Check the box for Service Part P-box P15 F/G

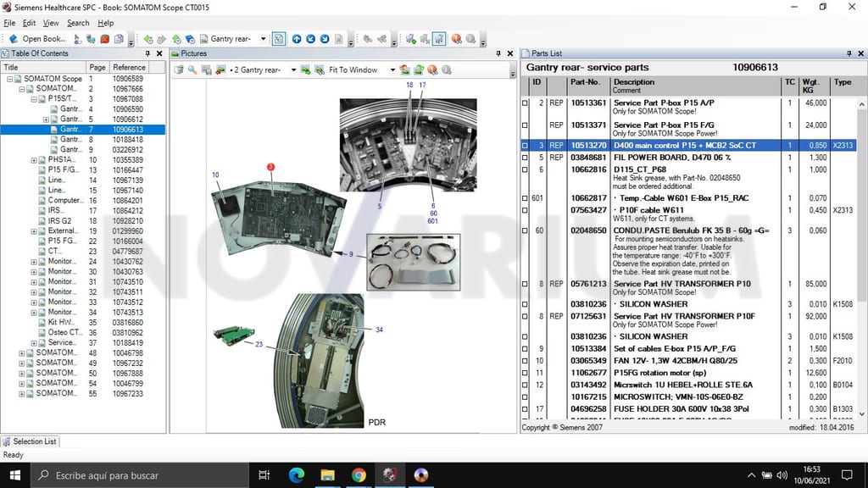tap(525, 125)
